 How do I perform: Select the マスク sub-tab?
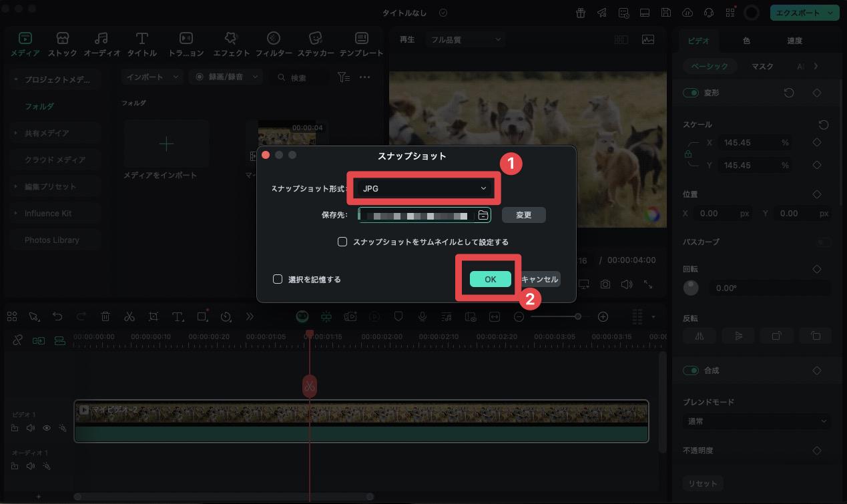762,66
